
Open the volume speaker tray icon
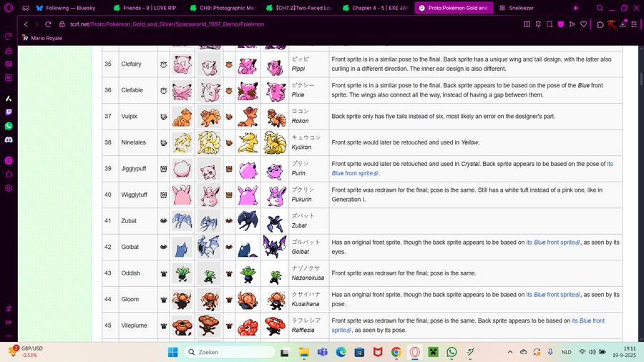[592, 352]
